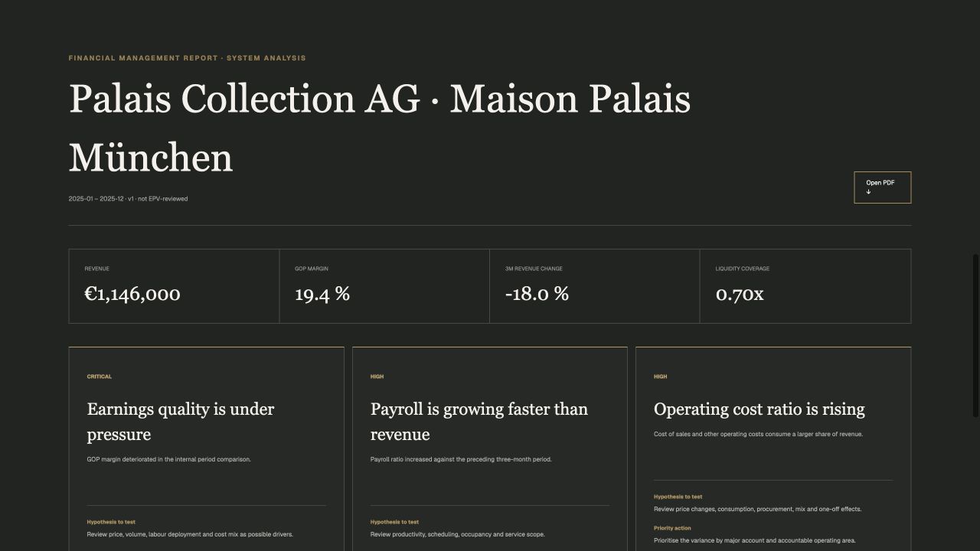Screen dimensions: 980x551
Task: Click the download arrow in Open PDF
Action: (x=868, y=192)
